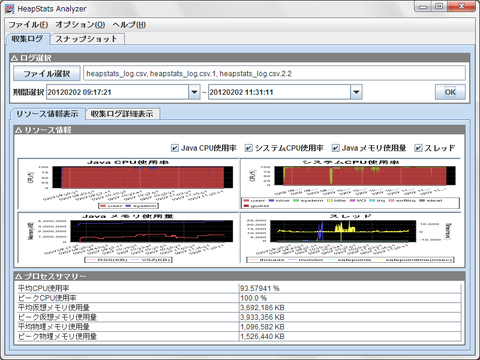Collapse the ログ選択 panel triangle
Image resolution: width=480 pixels, height=360 pixels.
(14, 58)
